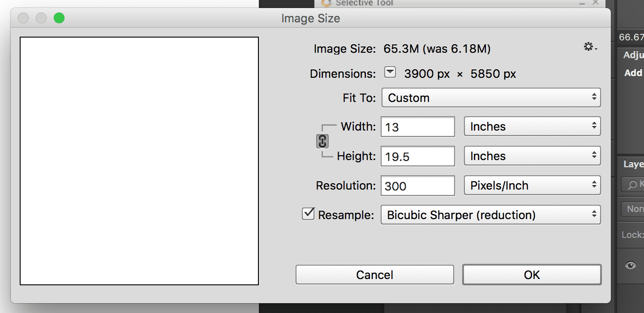The width and height of the screenshot is (644, 313).
Task: Close the Selective Tool window
Action: pos(595,3)
